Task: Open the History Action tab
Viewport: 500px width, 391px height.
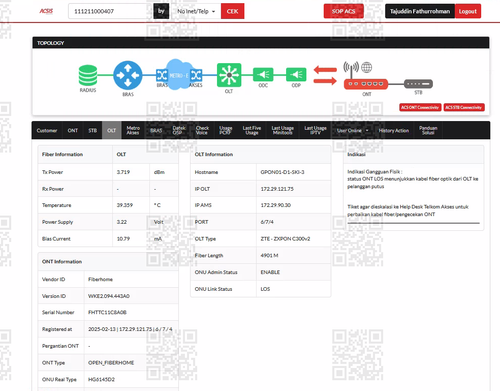Action: (x=394, y=130)
